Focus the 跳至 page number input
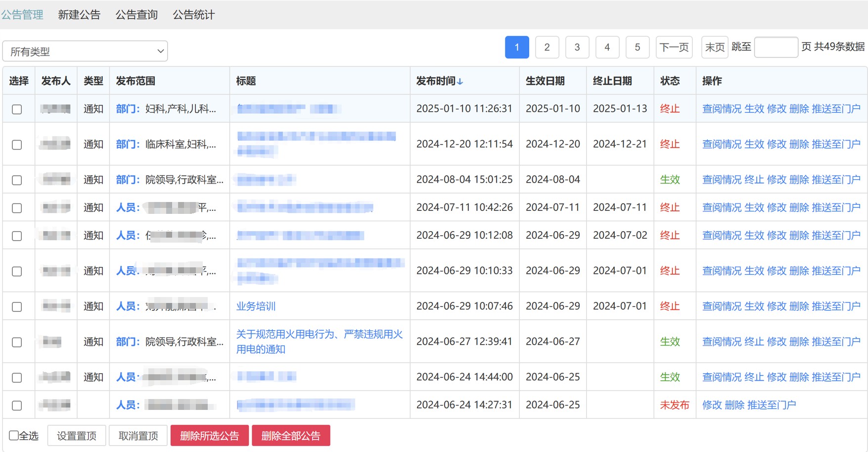Viewport: 868px width, 452px height. pyautogui.click(x=776, y=47)
